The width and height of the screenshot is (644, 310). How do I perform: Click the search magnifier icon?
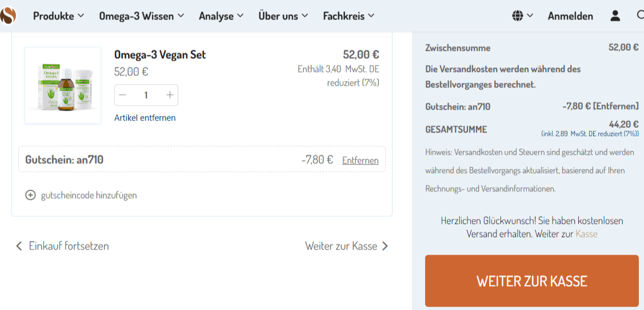click(640, 16)
